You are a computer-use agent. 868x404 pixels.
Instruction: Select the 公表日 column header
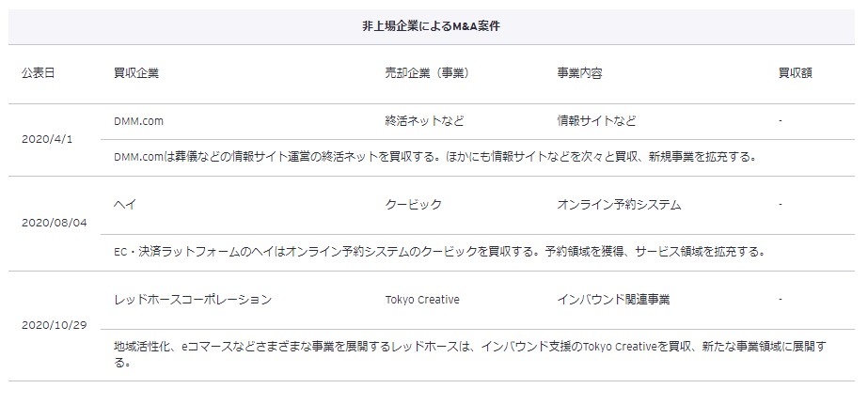pyautogui.click(x=39, y=73)
